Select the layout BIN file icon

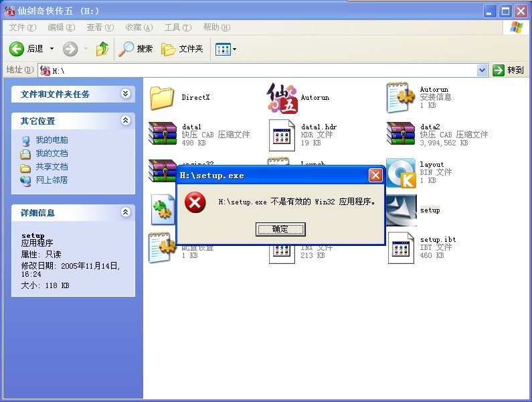(x=401, y=173)
